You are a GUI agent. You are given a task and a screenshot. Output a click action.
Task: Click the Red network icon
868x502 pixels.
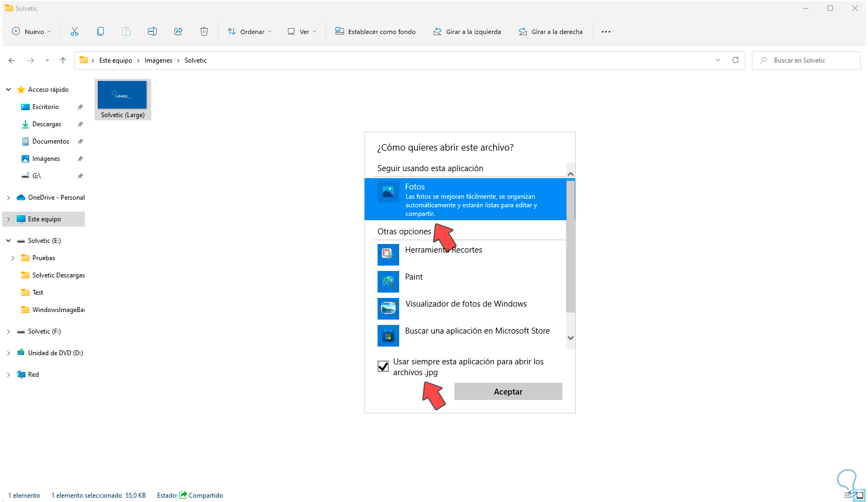21,375
